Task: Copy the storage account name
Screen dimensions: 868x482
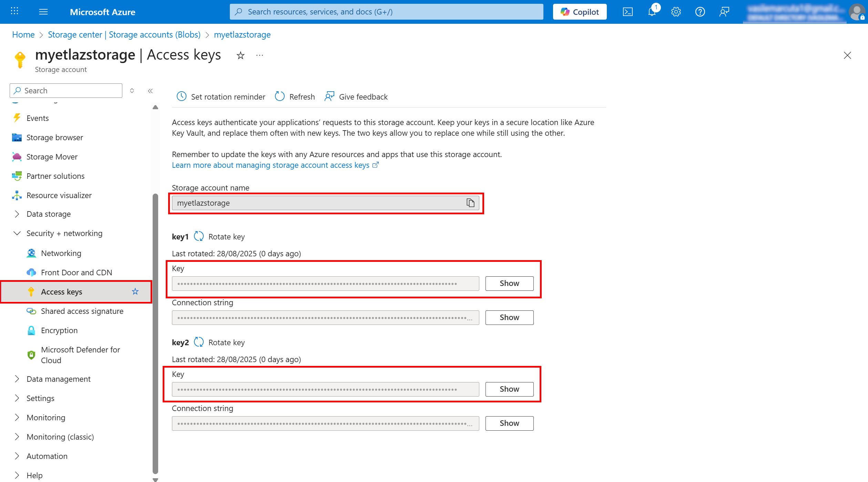Action: pos(470,203)
